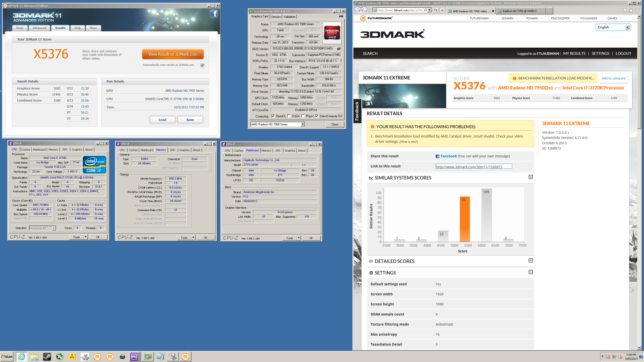Image resolution: width=644 pixels, height=362 pixels.
Task: Open the CPU-Z taskbar button
Action: tap(134, 356)
